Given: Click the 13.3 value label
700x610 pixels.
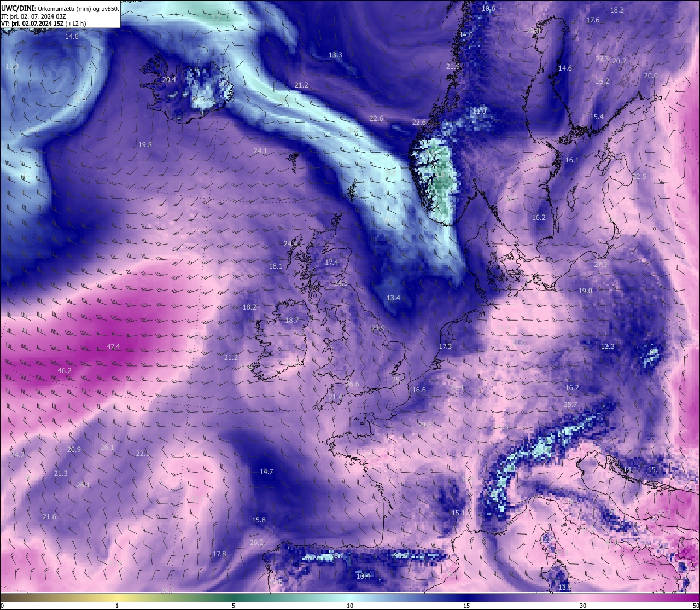Looking at the screenshot, I should [x=335, y=55].
